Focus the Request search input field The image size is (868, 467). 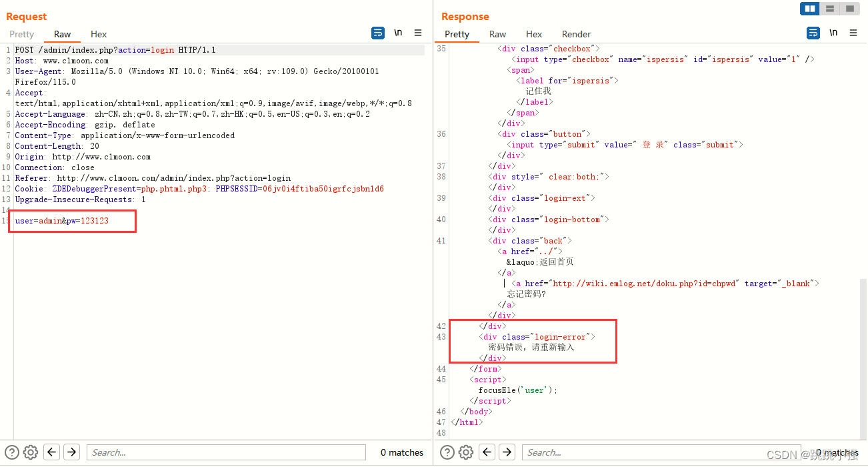click(226, 452)
